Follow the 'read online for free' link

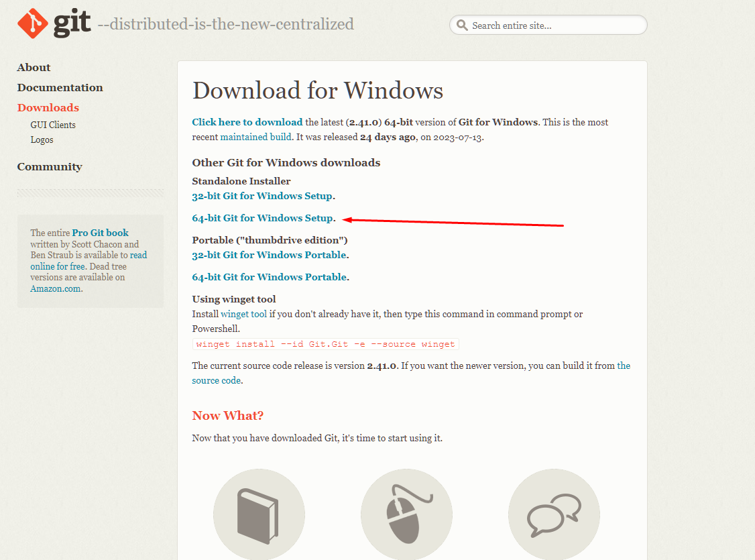tap(89, 260)
